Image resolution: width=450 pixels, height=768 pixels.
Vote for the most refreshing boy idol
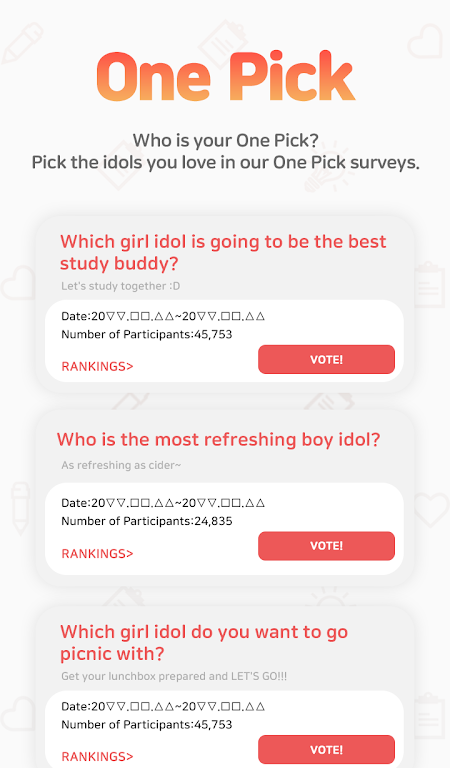click(x=326, y=546)
